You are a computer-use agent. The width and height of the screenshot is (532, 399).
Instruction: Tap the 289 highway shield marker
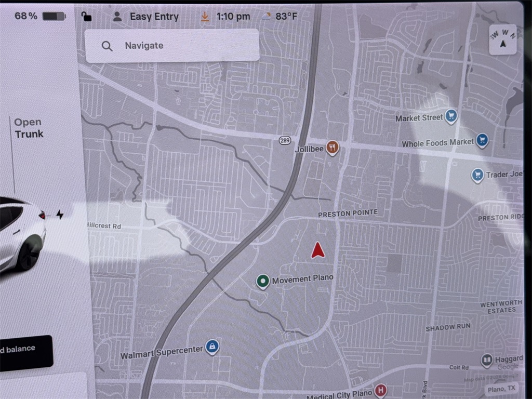click(285, 140)
